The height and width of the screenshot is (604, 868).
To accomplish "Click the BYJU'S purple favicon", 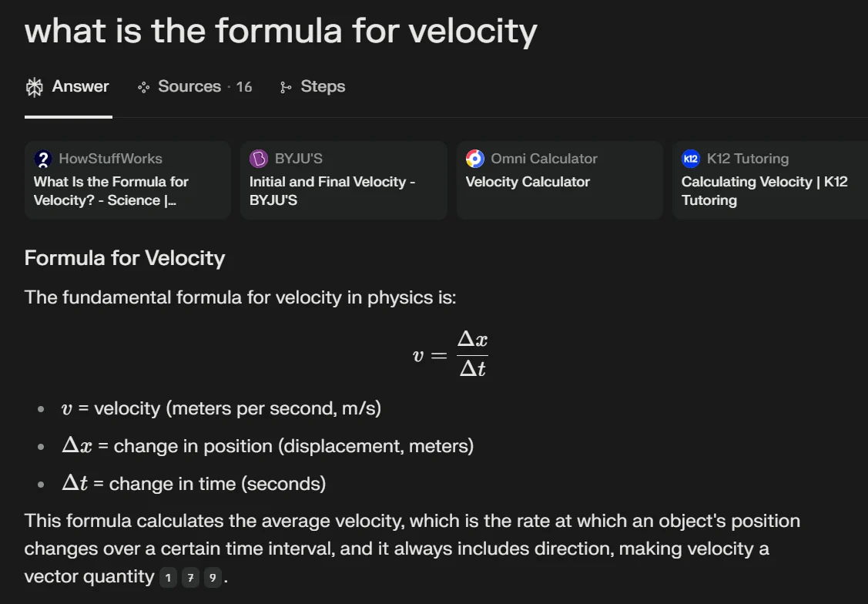I will [x=259, y=159].
